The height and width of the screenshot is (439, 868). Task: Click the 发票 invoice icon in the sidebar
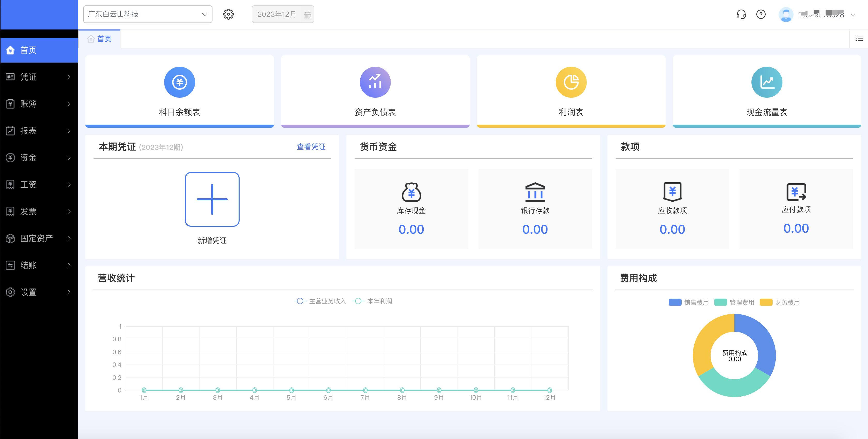tap(10, 211)
